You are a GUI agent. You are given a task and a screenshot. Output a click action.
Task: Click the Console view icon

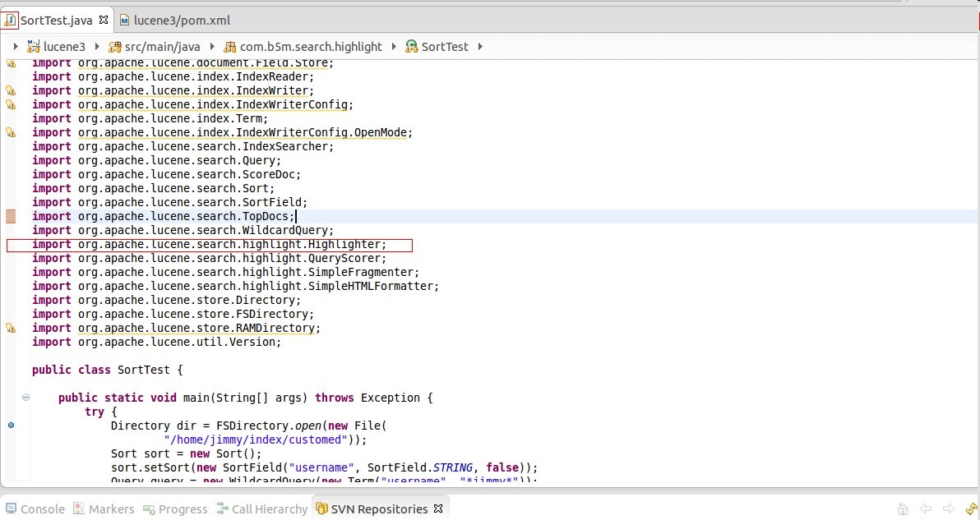tap(12, 508)
